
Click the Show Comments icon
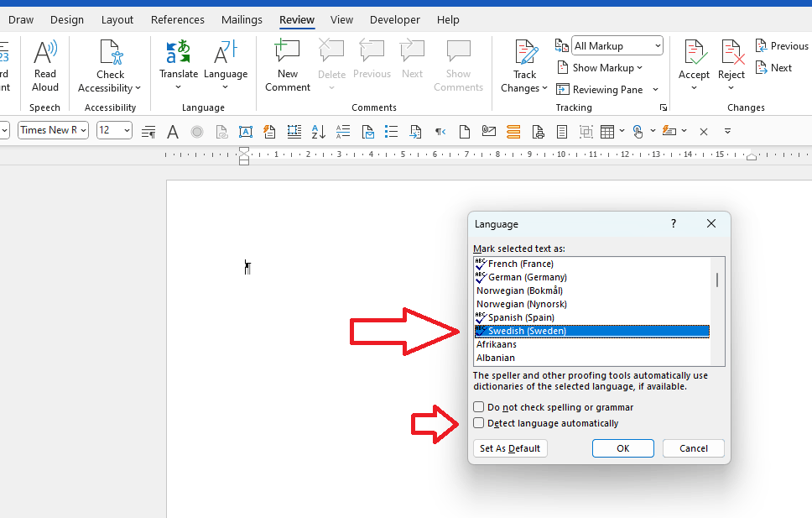click(458, 52)
